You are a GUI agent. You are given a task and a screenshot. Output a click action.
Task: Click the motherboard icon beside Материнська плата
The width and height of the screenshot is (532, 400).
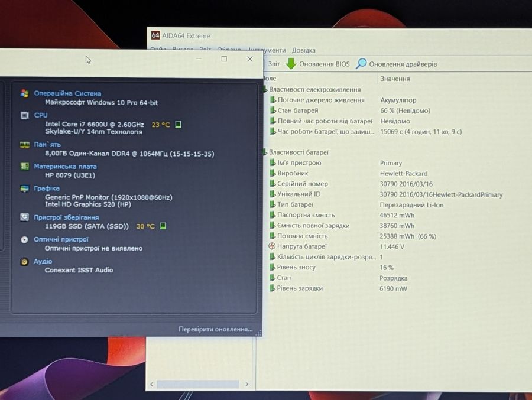tap(24, 166)
